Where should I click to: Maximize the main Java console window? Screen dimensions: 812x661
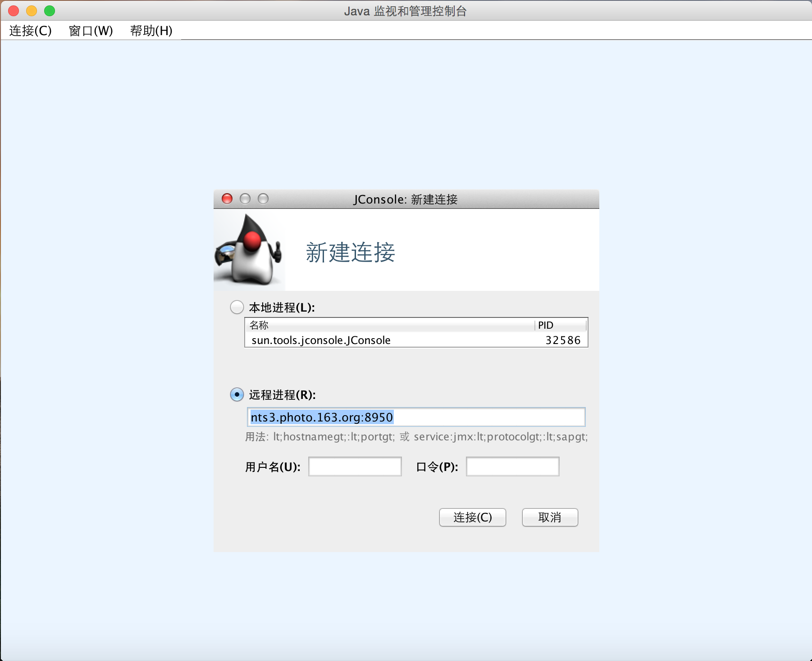50,11
